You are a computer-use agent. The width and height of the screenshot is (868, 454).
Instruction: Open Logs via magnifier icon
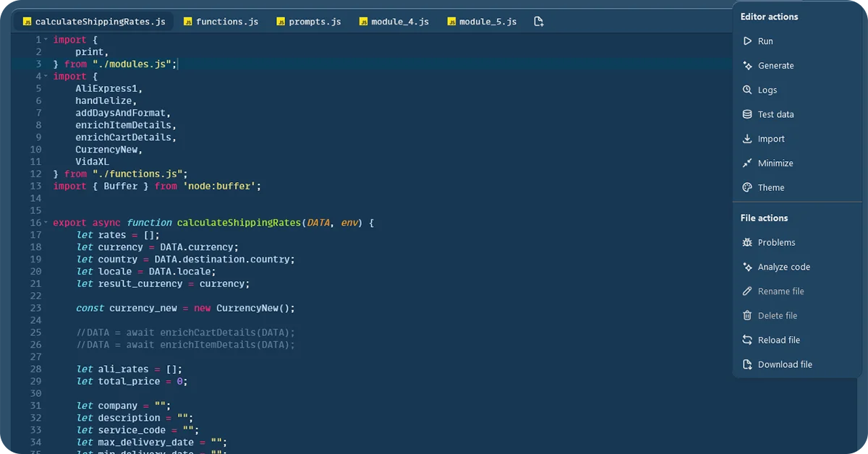(747, 90)
